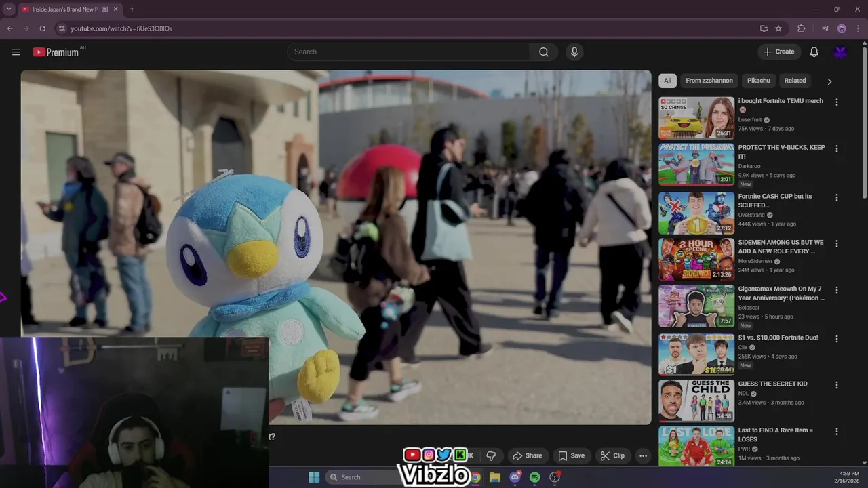Image resolution: width=868 pixels, height=488 pixels.
Task: Open the 2 HOUR SPECIAL Sidemen thumbnail
Action: click(696, 259)
